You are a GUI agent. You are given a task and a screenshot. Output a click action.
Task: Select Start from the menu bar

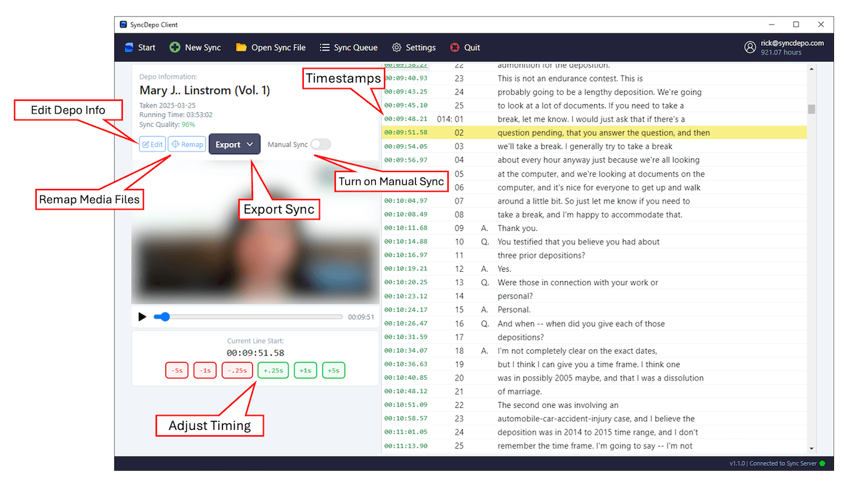pyautogui.click(x=140, y=47)
